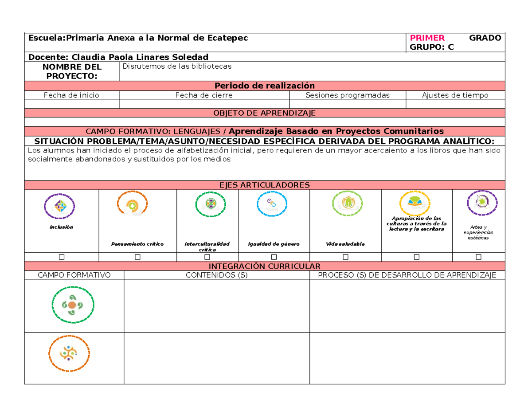Viewport: 532px width, 411px height.
Task: Click the green dashed campo formativo icon
Action: tap(73, 306)
